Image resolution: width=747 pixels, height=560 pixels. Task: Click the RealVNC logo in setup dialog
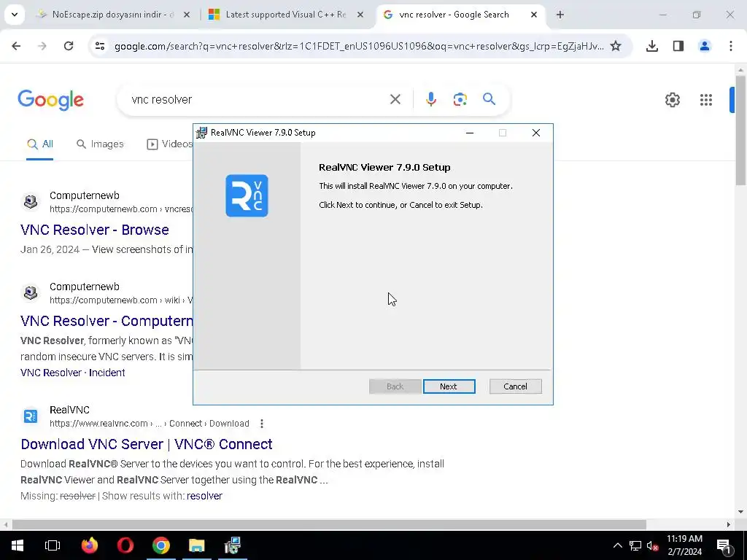coord(247,195)
